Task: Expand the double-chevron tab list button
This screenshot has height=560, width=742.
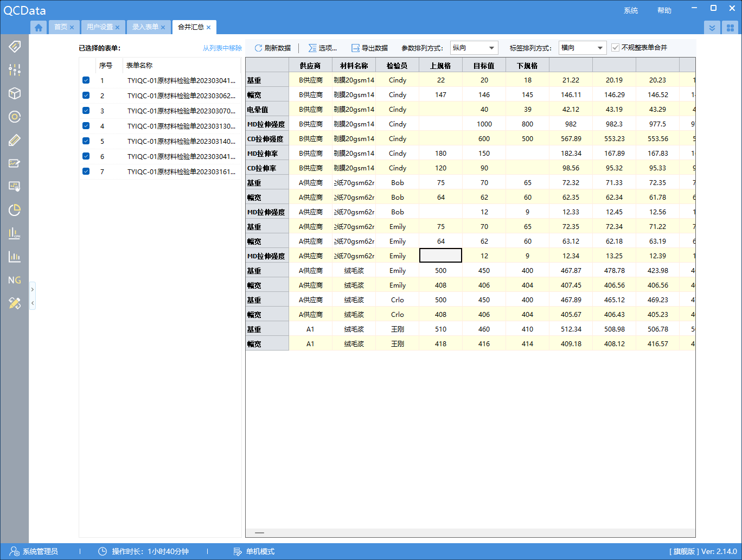Action: (712, 27)
